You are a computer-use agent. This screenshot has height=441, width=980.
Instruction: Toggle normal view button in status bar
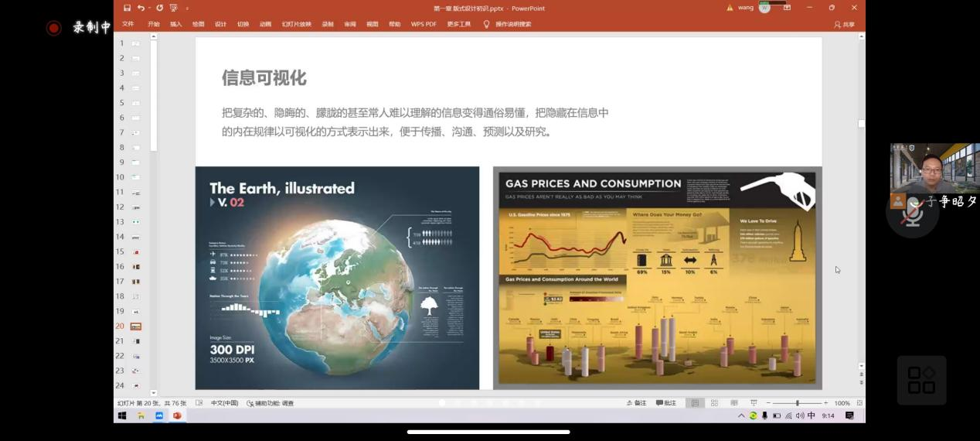coord(695,403)
